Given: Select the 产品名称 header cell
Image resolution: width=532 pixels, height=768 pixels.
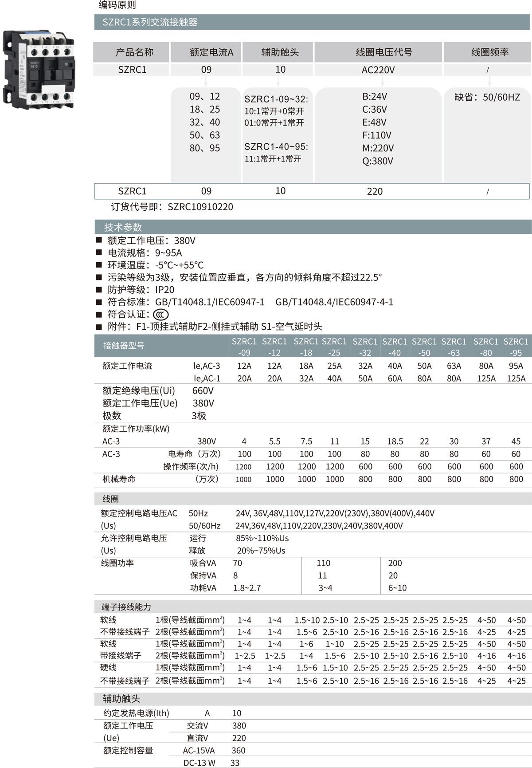Looking at the screenshot, I should coord(132,52).
